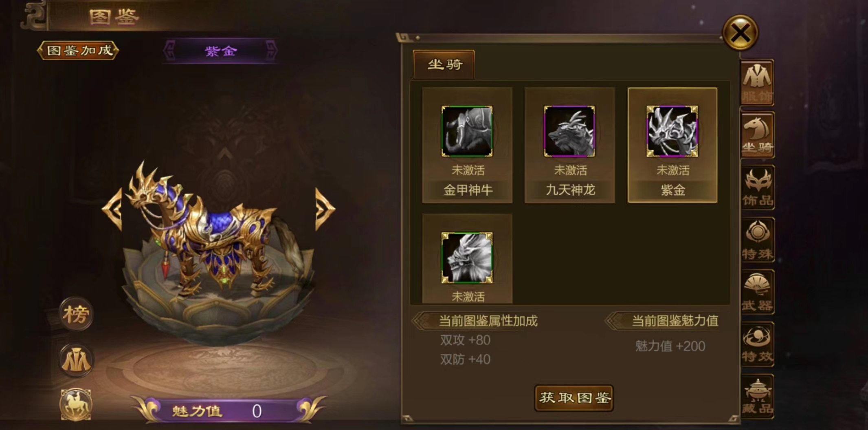Show next mount with right arrow
Viewport: 868px width, 430px height.
325,209
